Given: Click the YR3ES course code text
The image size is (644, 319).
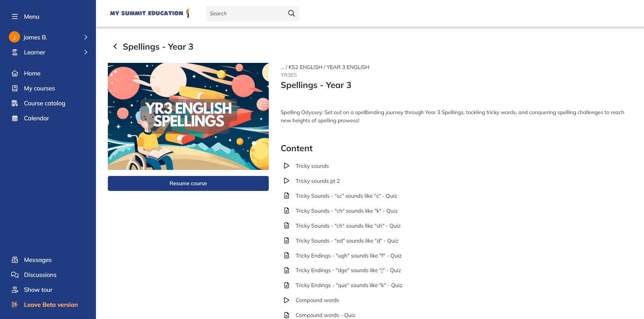Looking at the screenshot, I should [x=289, y=75].
